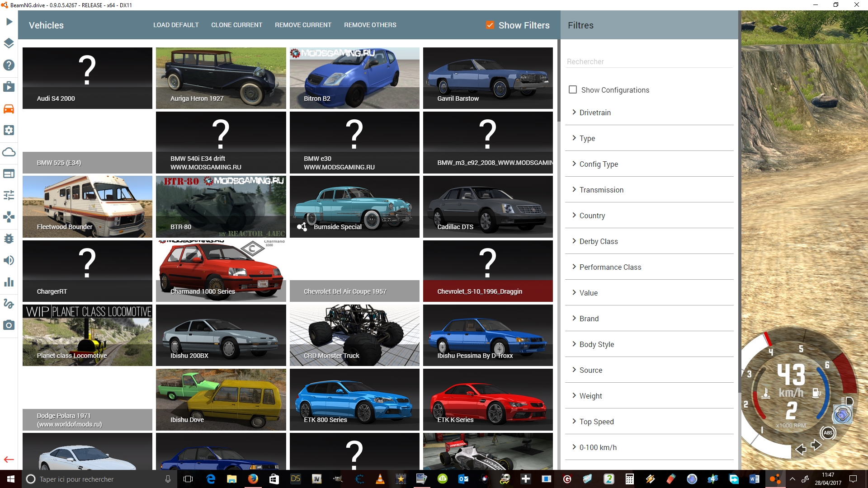
Task: Click Windows search box Taper ici
Action: click(99, 479)
